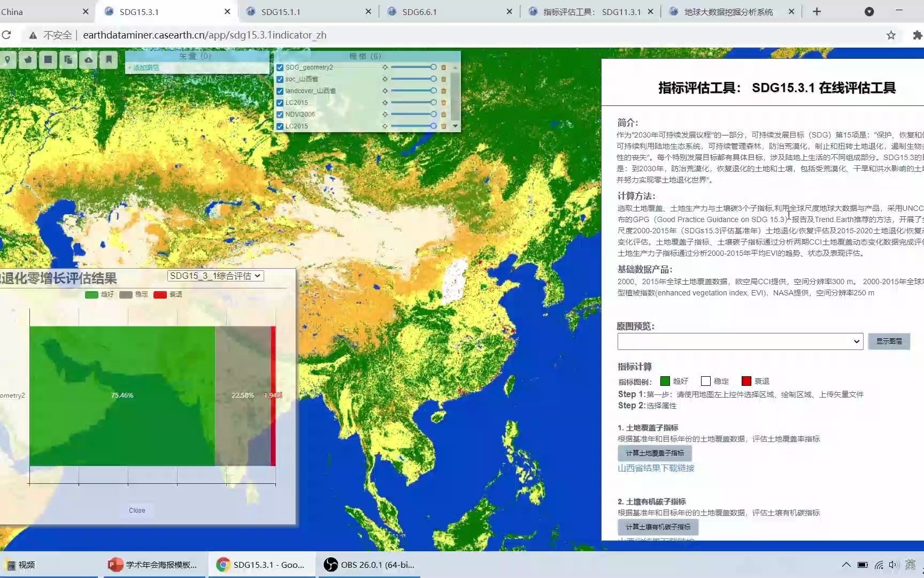924x578 pixels.
Task: Click the green 75.46% chart bar
Action: point(122,396)
